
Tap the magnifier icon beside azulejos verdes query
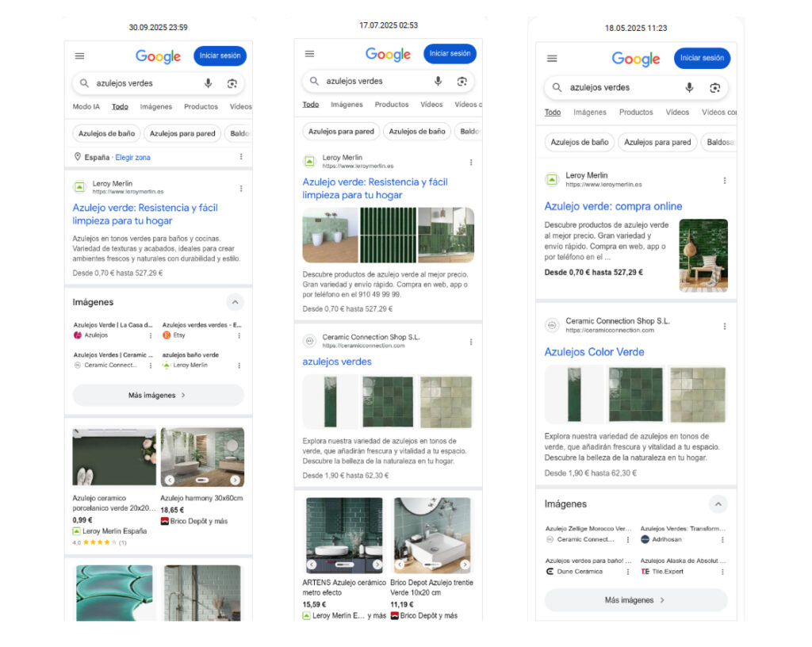pyautogui.click(x=83, y=82)
